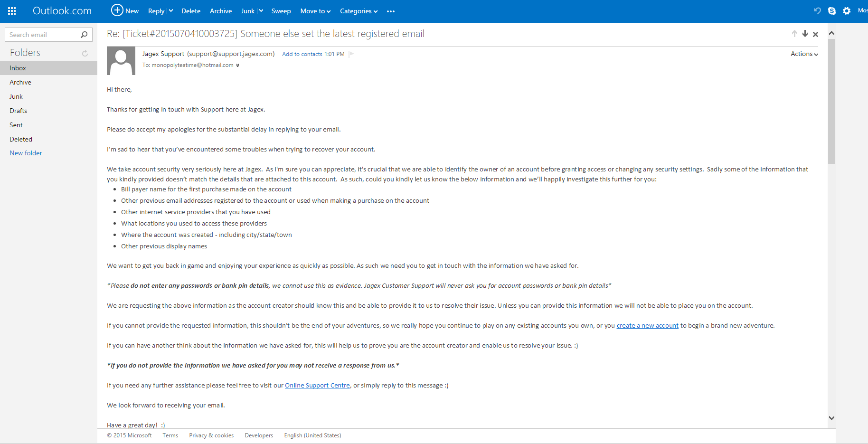Open the Categories dropdown

pyautogui.click(x=359, y=11)
